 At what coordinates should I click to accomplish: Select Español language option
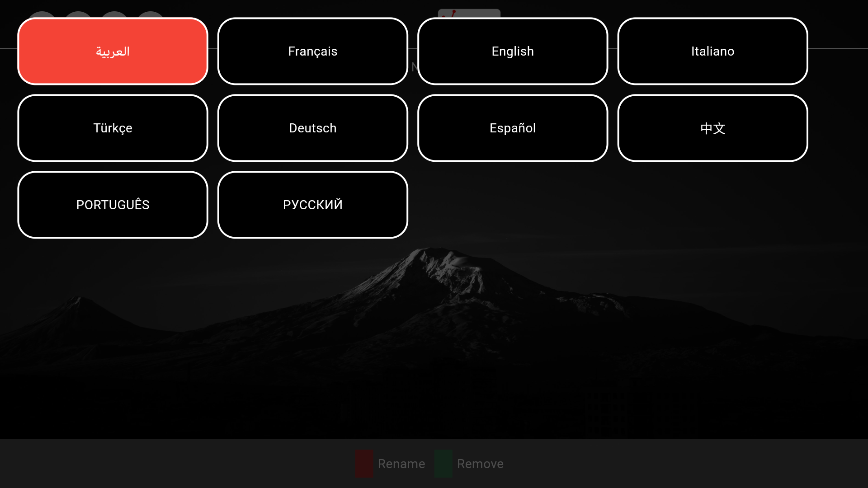513,128
